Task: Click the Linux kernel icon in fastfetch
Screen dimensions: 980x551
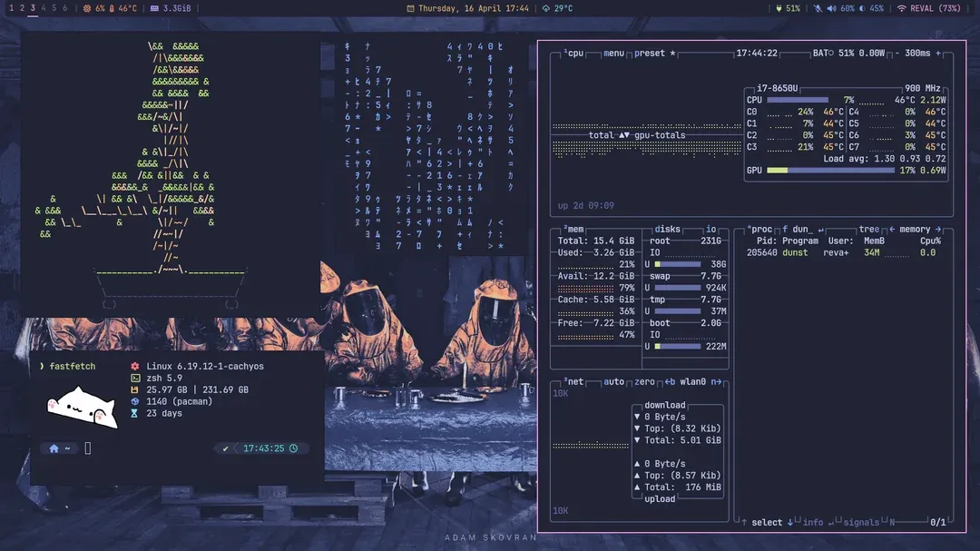Action: pyautogui.click(x=135, y=367)
